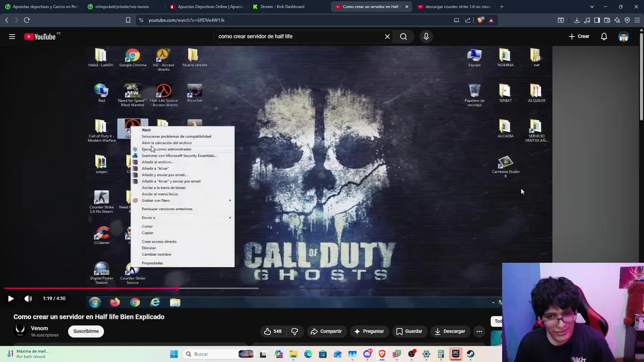Bookmark this page
The image size is (644, 362).
click(x=128, y=20)
